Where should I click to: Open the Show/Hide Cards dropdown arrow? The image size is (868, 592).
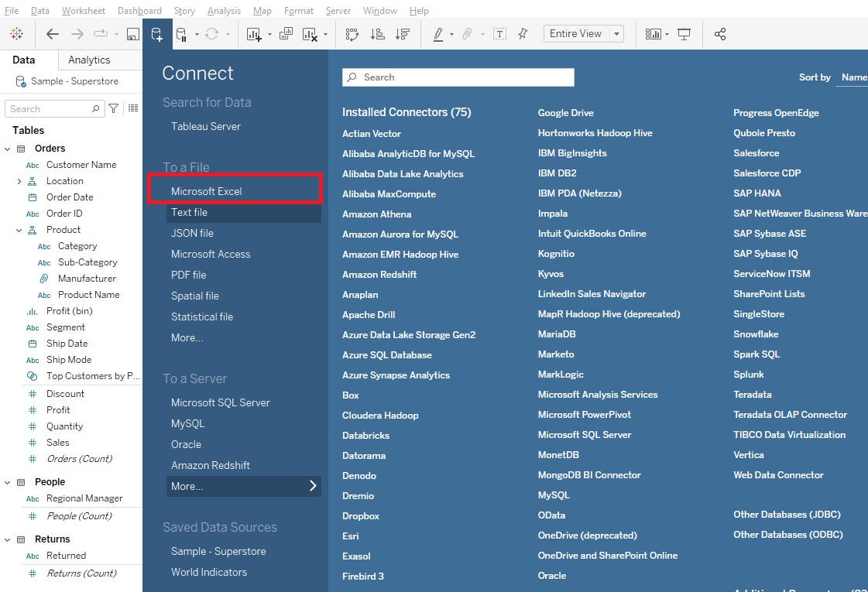tap(667, 34)
